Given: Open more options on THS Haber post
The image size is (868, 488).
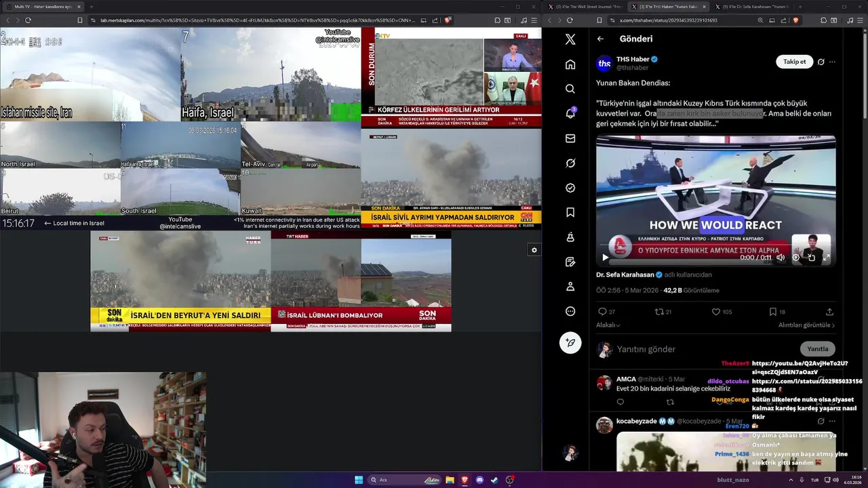Looking at the screenshot, I should [832, 62].
